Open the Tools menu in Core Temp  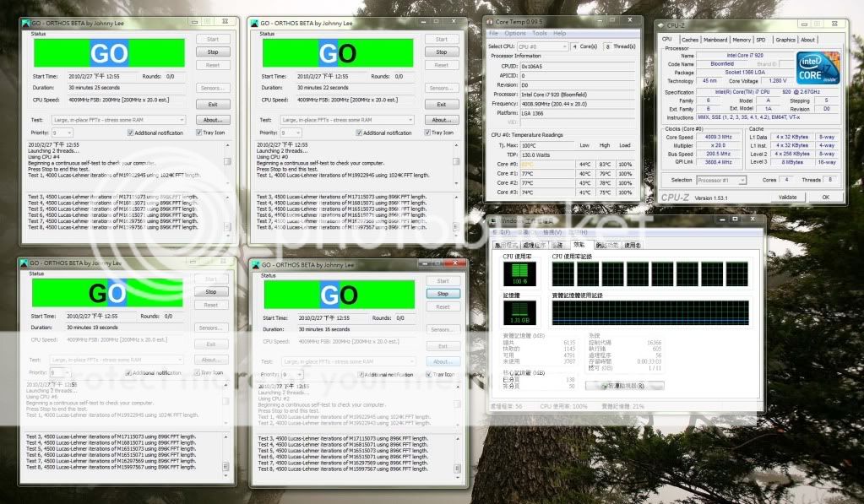pyautogui.click(x=540, y=33)
